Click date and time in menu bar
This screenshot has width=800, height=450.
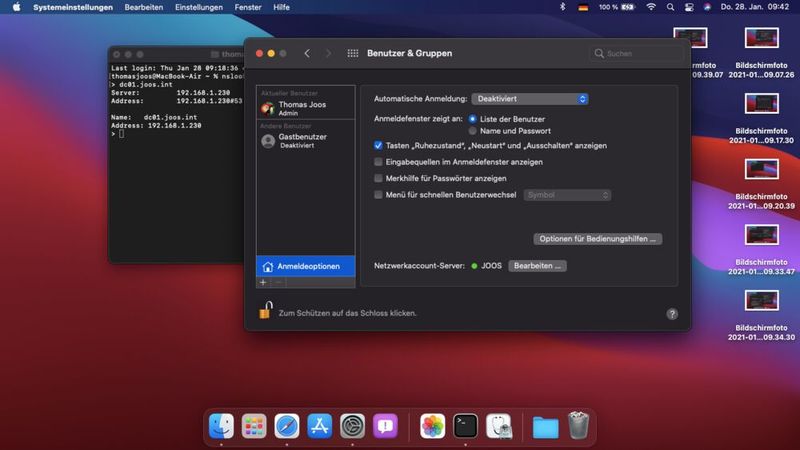pos(755,7)
